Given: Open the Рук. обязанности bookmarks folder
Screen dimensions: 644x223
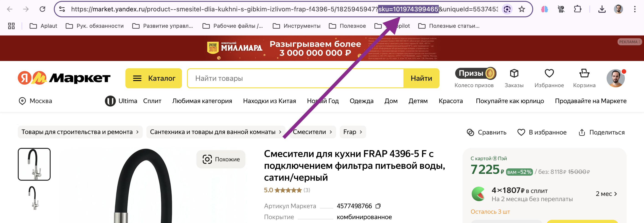Looking at the screenshot, I should tap(94, 26).
